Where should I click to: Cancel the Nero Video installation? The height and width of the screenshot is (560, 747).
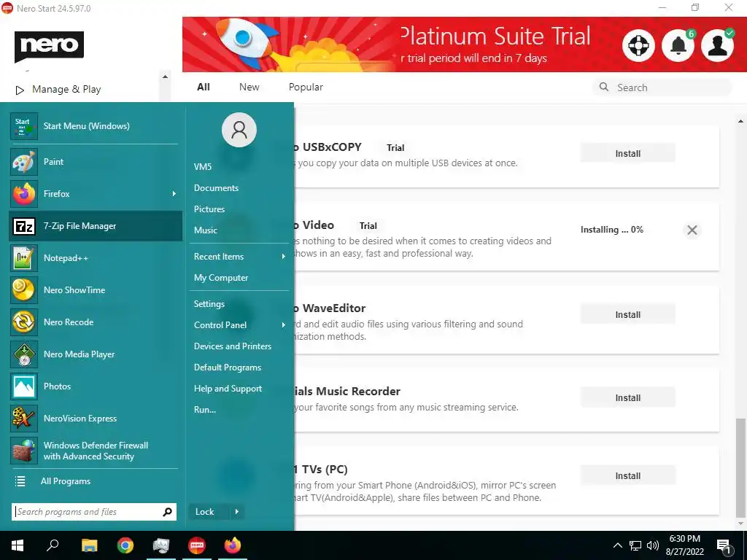click(x=692, y=230)
